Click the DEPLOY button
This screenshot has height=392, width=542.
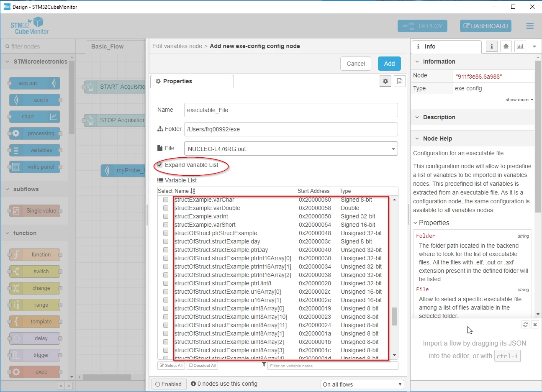(x=422, y=26)
